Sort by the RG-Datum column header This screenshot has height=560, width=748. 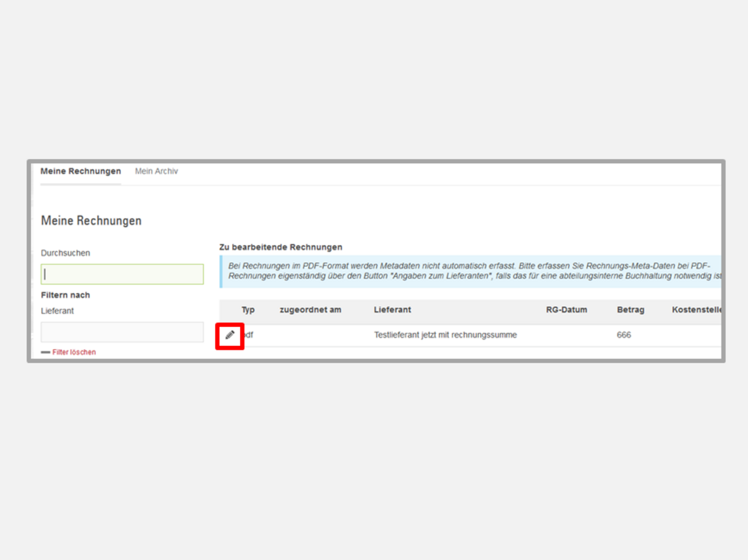(x=566, y=310)
